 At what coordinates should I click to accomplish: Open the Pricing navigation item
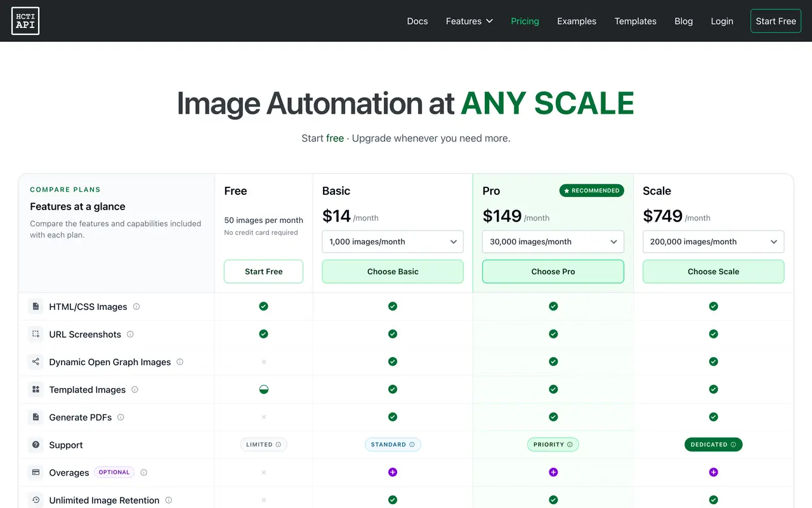point(525,21)
